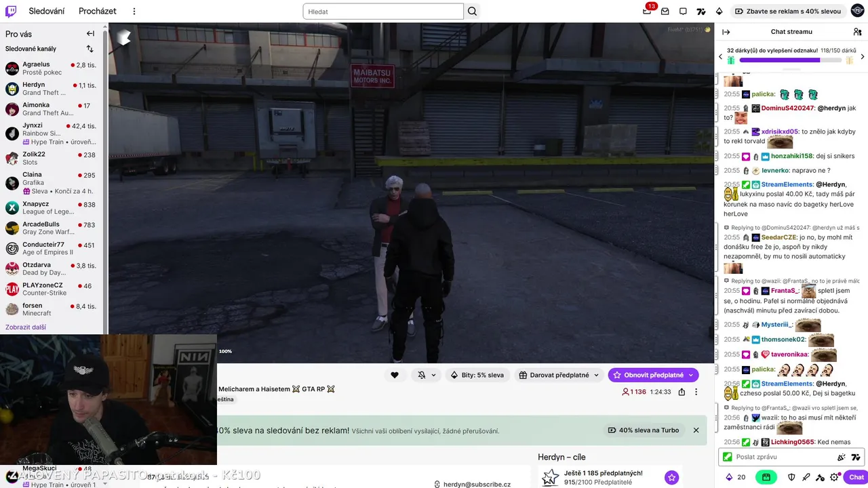This screenshot has width=868, height=488.
Task: Open the Darovat předplatné dropdown
Action: (x=559, y=375)
